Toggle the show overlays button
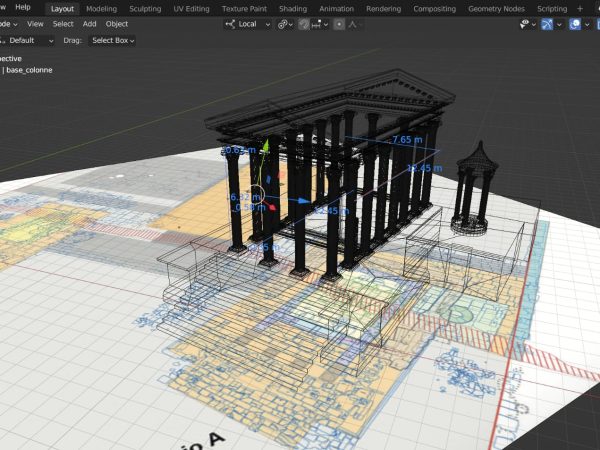 click(575, 24)
